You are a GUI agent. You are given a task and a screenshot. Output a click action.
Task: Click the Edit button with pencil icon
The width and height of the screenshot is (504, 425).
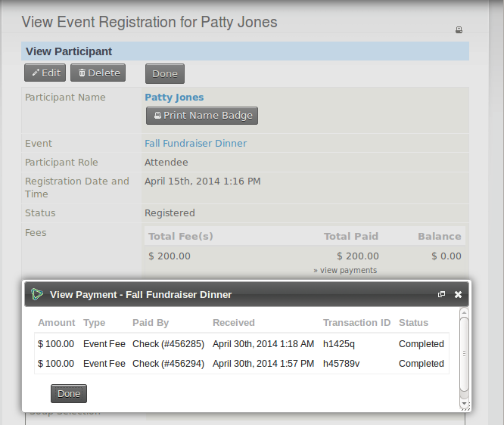45,73
